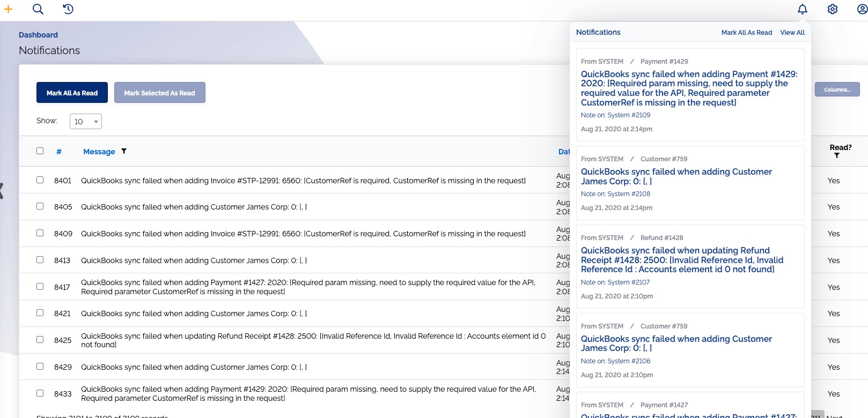The height and width of the screenshot is (418, 868).
Task: Click the Read? column header
Action: [841, 147]
